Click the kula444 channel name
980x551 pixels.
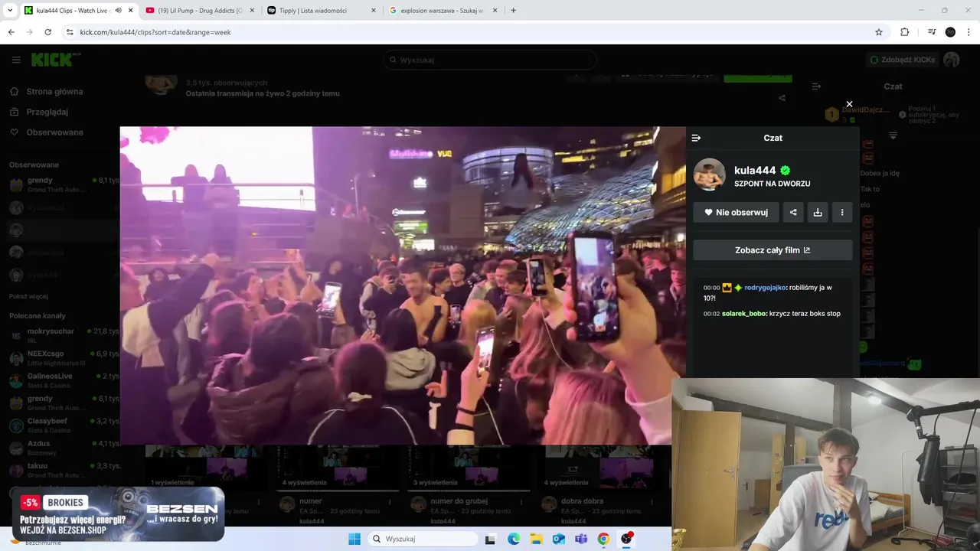coord(755,170)
